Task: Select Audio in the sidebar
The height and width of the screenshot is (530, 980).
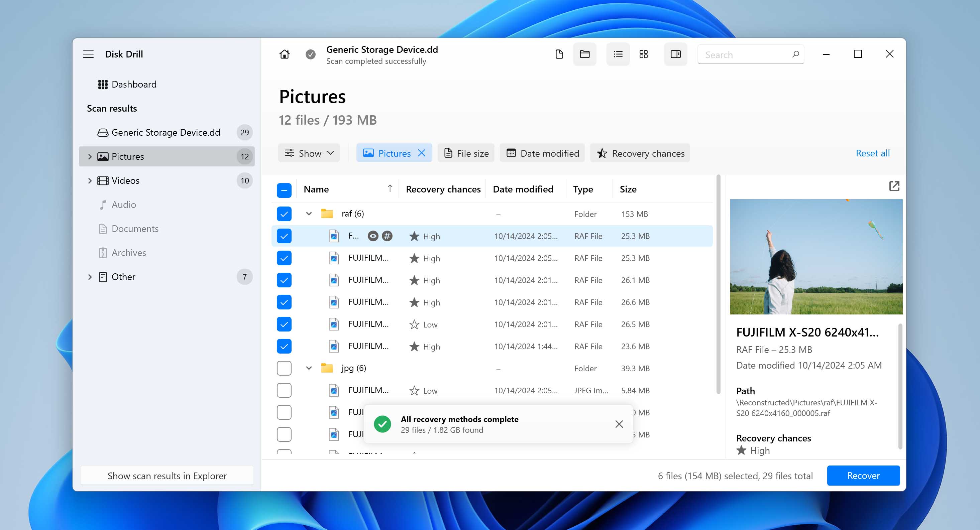Action: coord(166,205)
